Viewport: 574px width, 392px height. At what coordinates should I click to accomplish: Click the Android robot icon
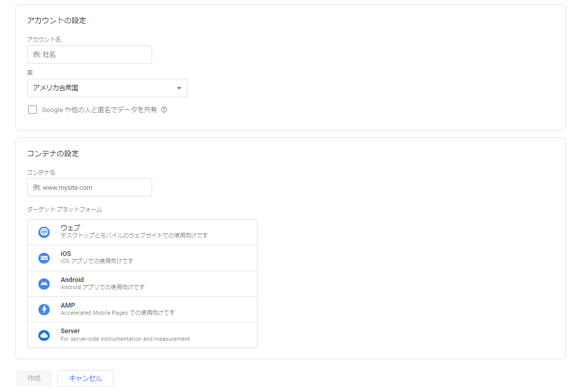click(44, 284)
